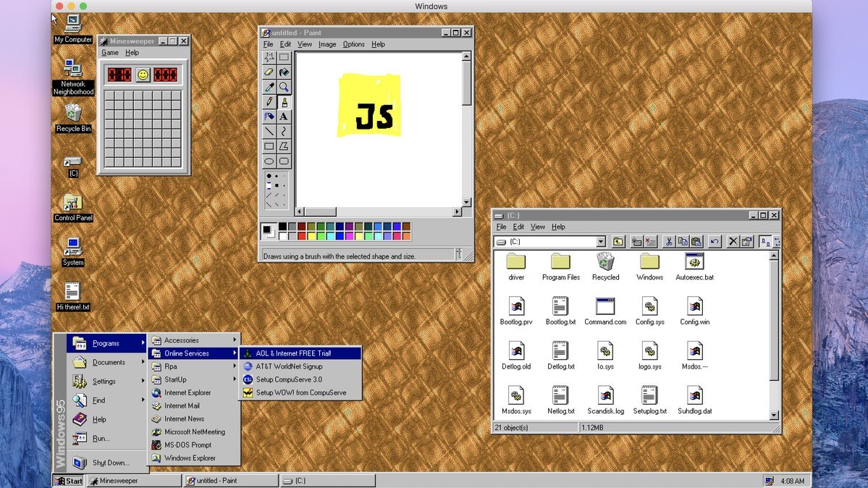Image resolution: width=868 pixels, height=488 pixels.
Task: Switch to Minesweeper via the taskbar button
Action: (x=134, y=481)
